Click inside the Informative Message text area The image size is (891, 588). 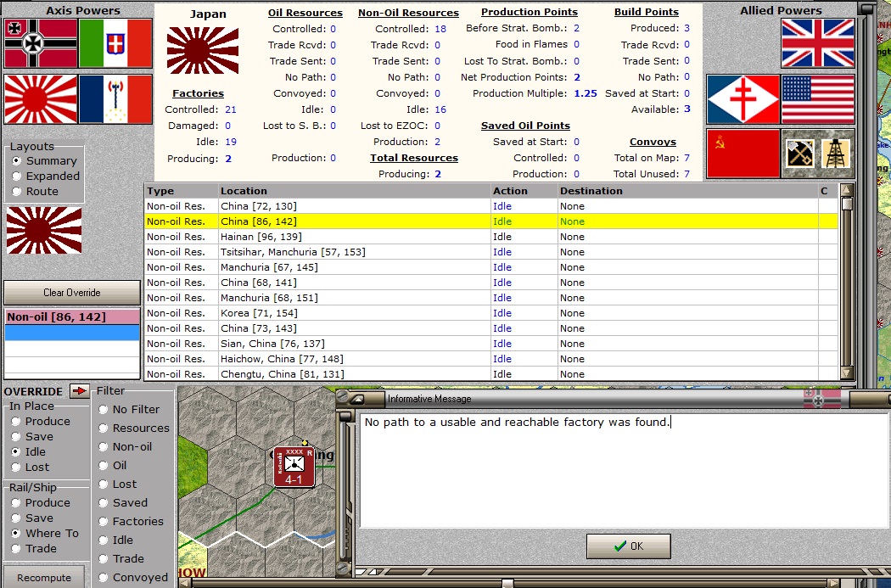pos(625,470)
